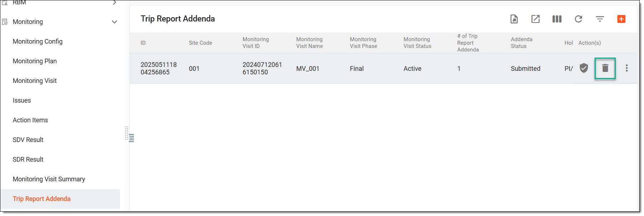Click the Active status cell
644x216 pixels.
[x=413, y=69]
